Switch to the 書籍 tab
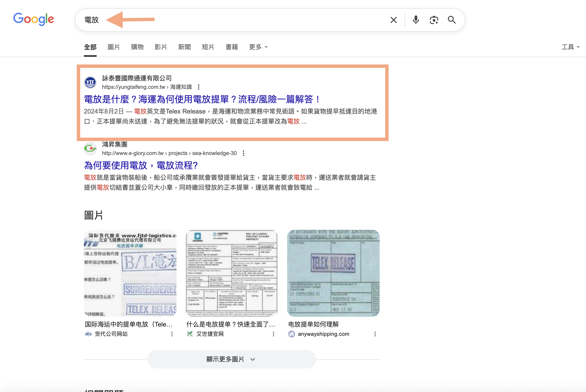The height and width of the screenshot is (392, 586). tap(232, 47)
